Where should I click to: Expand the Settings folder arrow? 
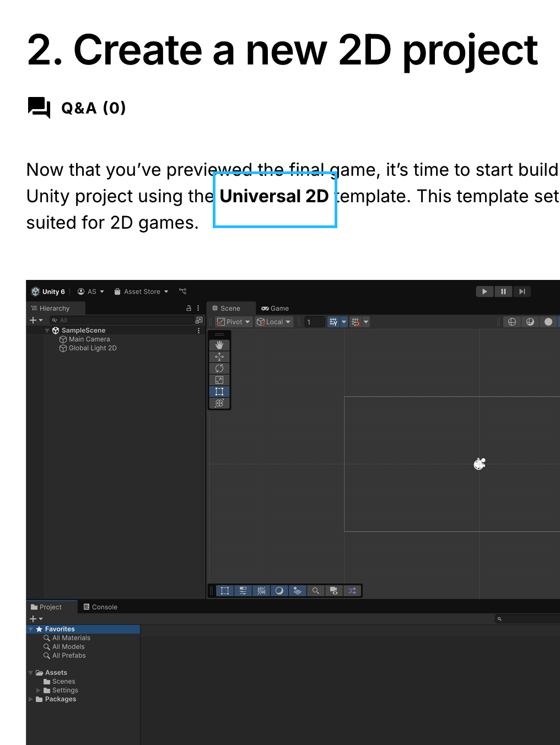[39, 690]
